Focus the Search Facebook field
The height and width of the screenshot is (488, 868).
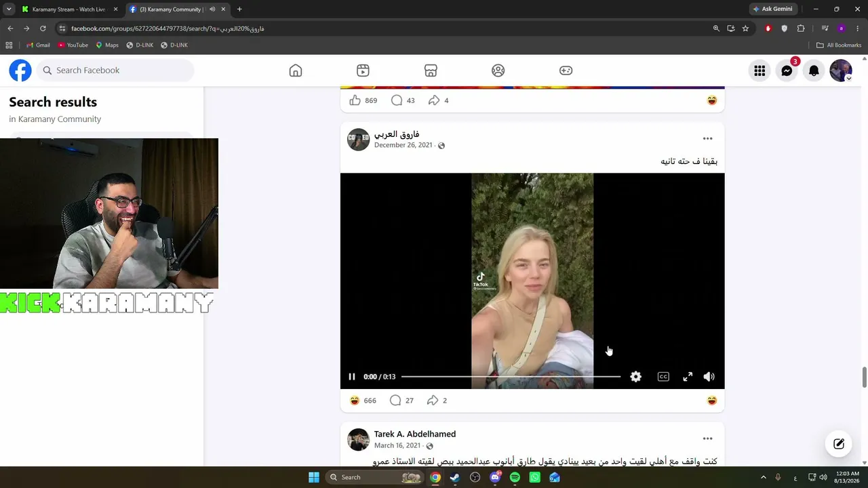pyautogui.click(x=115, y=70)
